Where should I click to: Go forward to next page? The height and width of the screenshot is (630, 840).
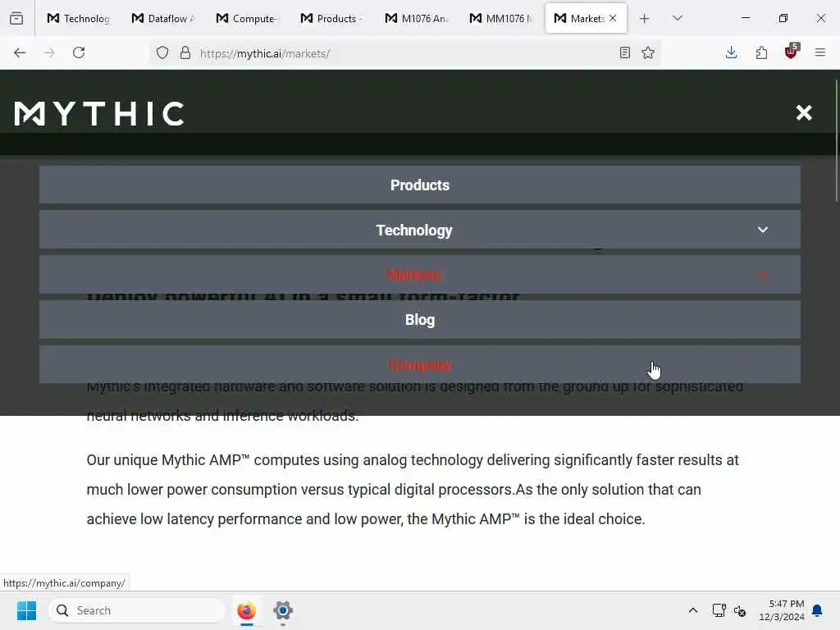pos(49,52)
